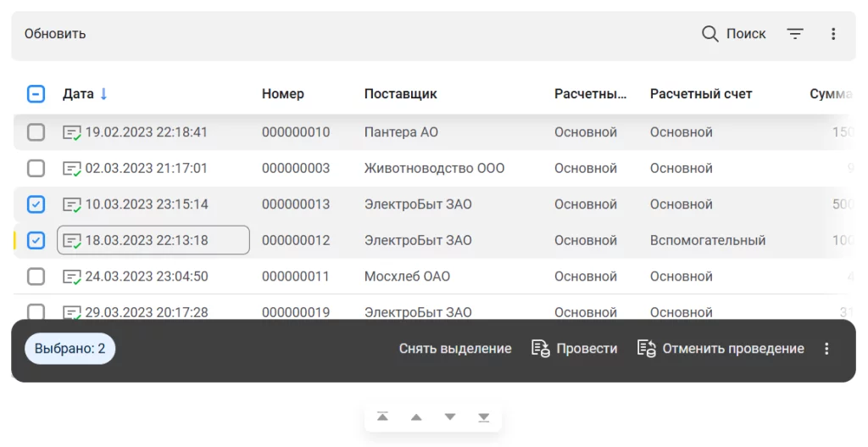Select the Мосхлеб ОАО row checkbox
This screenshot has width=868, height=447.
click(x=36, y=277)
